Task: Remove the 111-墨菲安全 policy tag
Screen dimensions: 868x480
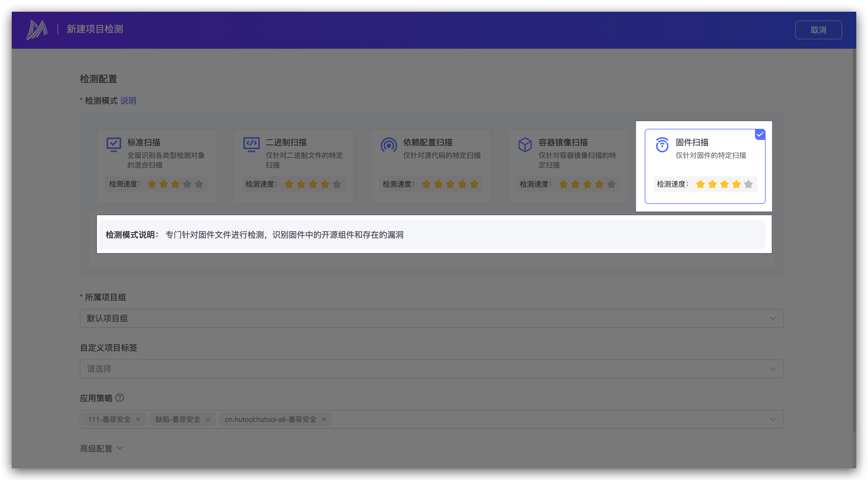Action: tap(138, 419)
